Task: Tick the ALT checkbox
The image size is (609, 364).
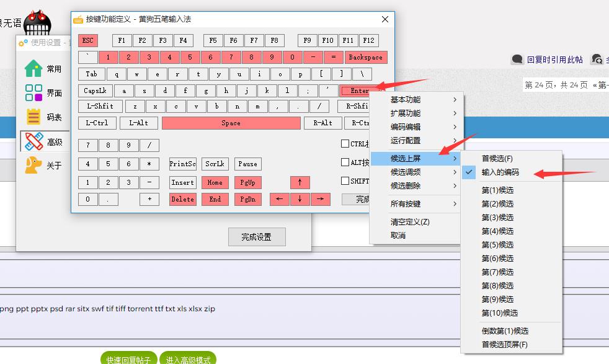Action: coord(345,162)
